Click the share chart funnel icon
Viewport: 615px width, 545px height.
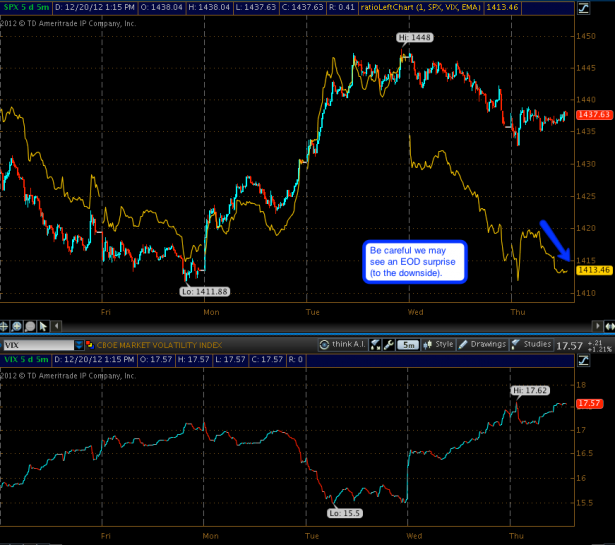point(375,345)
